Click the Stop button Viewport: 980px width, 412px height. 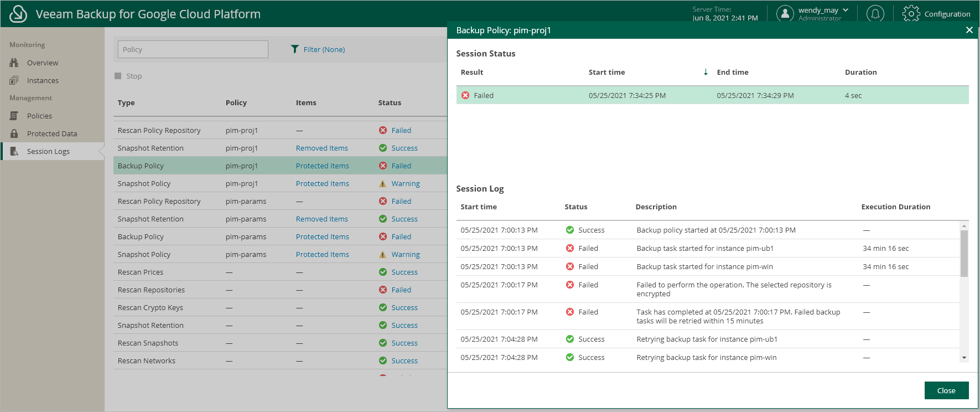click(128, 76)
